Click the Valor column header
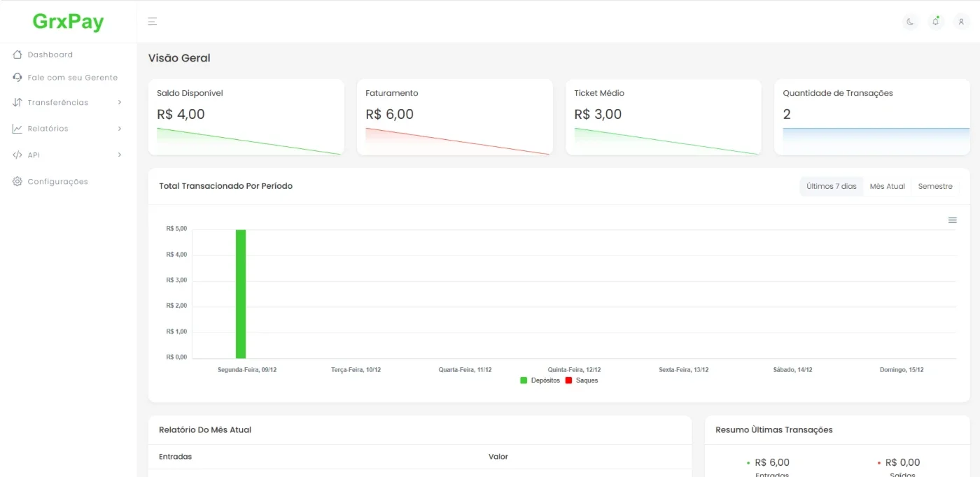The height and width of the screenshot is (477, 980). click(498, 457)
